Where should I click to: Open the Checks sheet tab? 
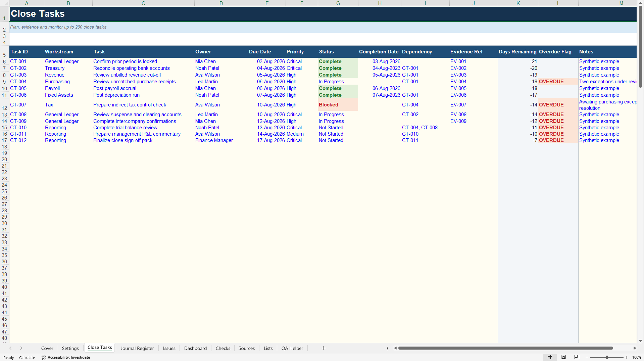223,348
